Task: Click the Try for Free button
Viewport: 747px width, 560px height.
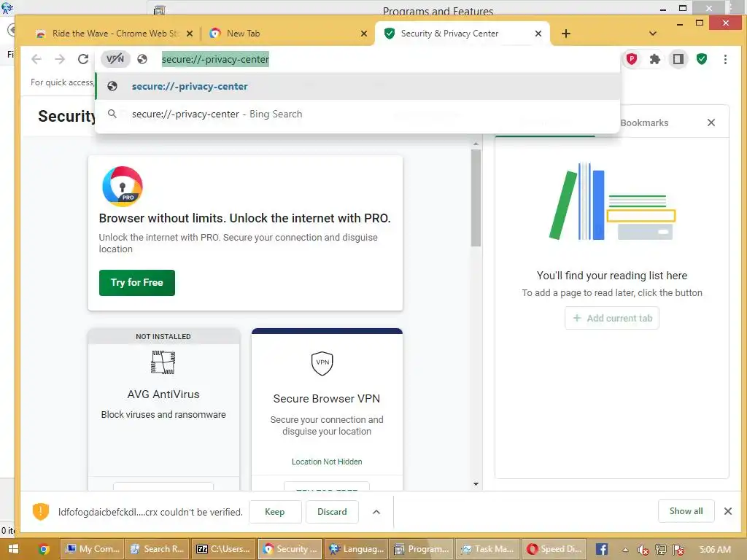Action: 136,282
